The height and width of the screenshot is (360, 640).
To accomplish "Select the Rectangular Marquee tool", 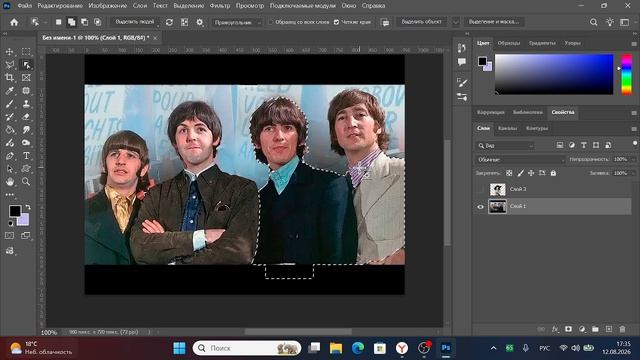I will click(x=26, y=52).
